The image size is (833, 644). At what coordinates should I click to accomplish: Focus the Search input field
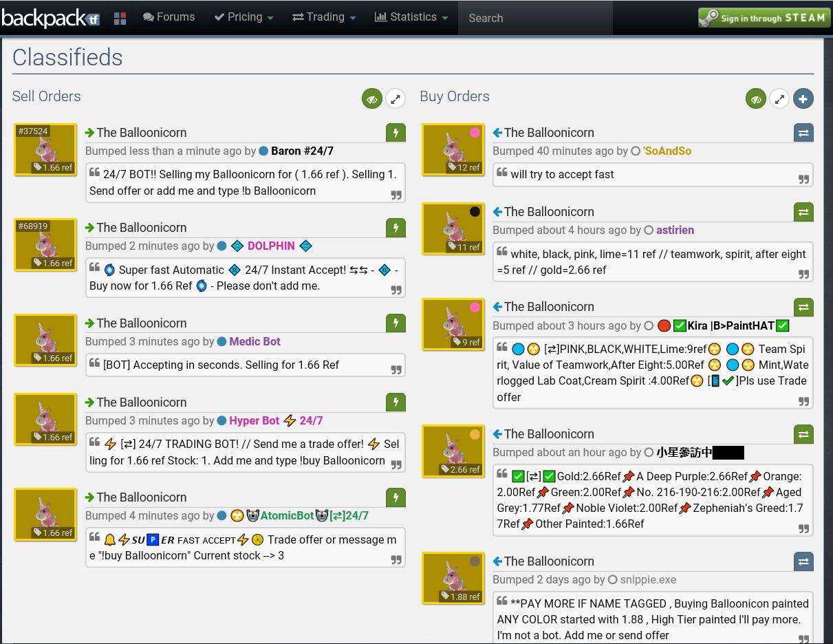tap(535, 18)
